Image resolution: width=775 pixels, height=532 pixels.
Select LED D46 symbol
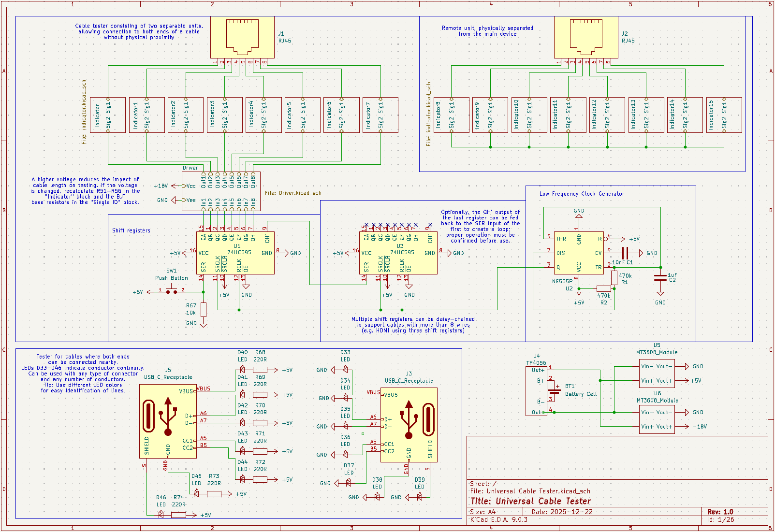(161, 515)
